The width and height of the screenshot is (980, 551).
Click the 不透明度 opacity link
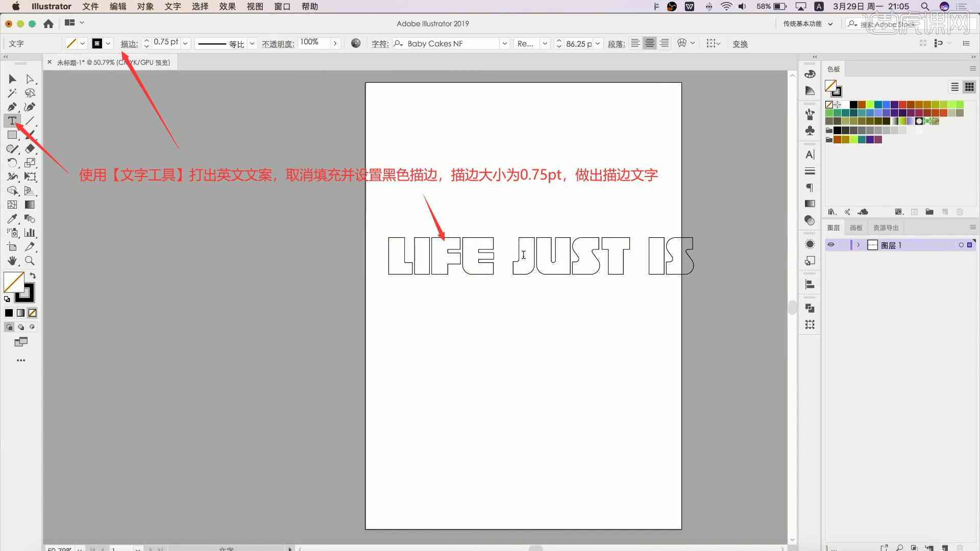click(x=278, y=44)
